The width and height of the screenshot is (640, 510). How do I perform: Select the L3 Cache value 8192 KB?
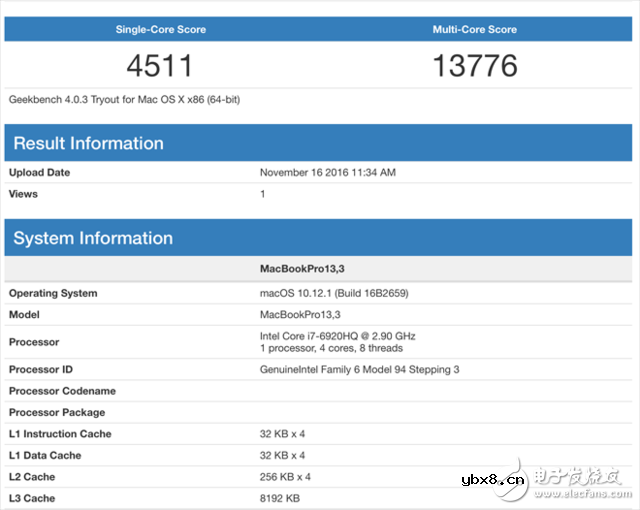[280, 499]
